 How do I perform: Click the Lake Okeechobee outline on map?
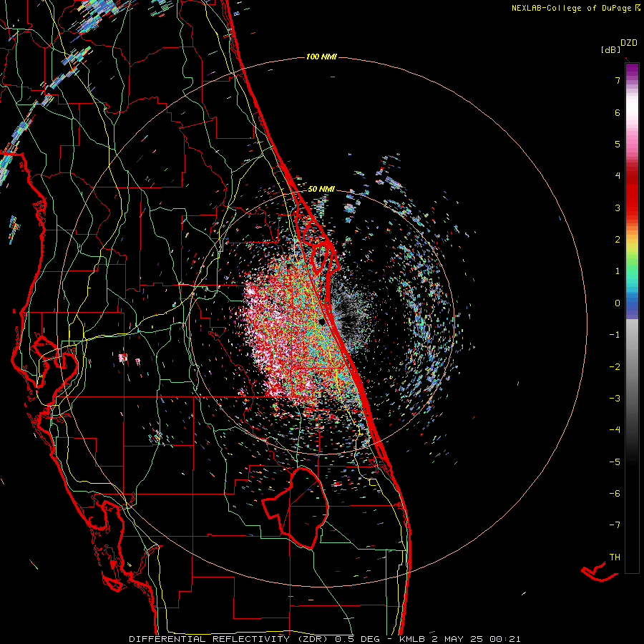(x=296, y=508)
